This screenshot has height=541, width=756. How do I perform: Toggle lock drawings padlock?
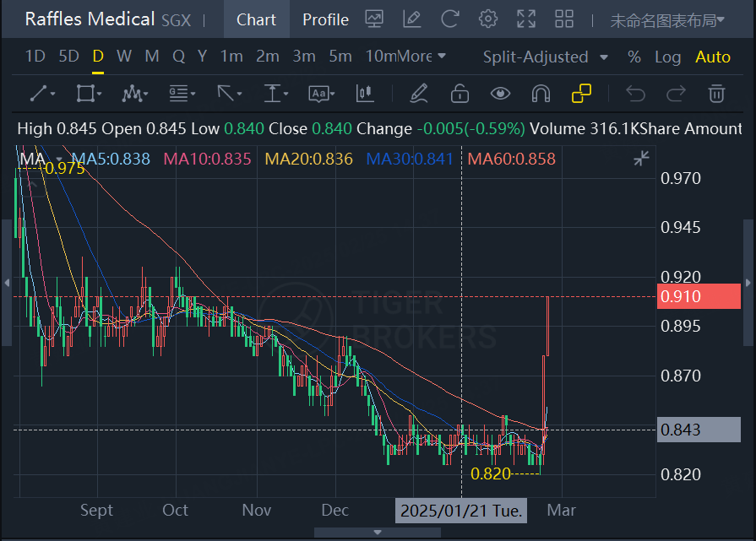pos(460,94)
